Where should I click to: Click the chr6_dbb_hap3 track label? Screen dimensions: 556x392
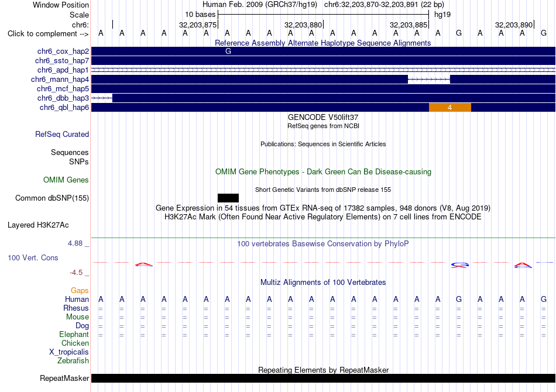point(63,98)
